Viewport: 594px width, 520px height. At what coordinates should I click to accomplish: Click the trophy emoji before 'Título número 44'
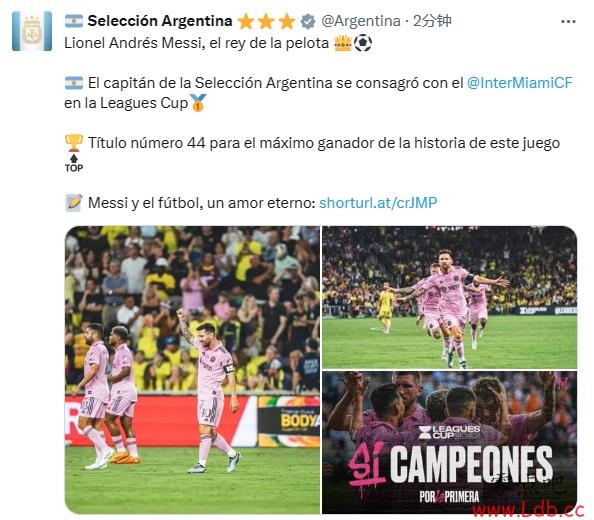(73, 143)
